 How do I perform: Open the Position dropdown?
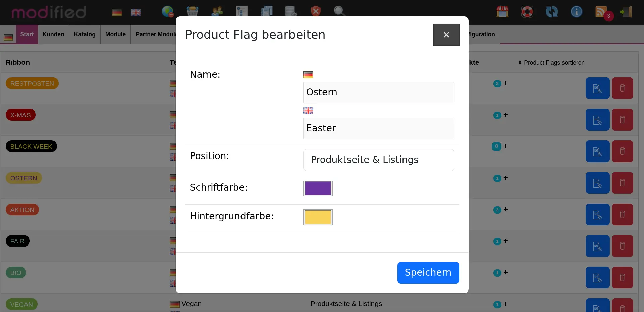(378, 160)
